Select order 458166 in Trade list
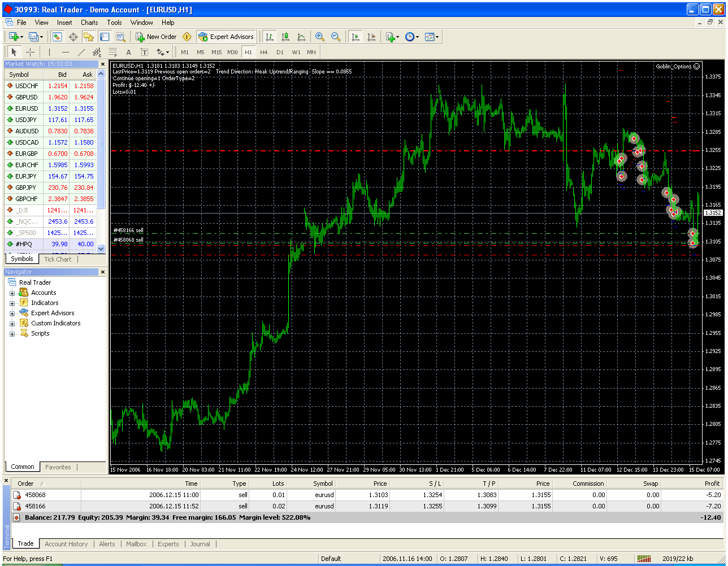728x566 pixels. [367, 506]
